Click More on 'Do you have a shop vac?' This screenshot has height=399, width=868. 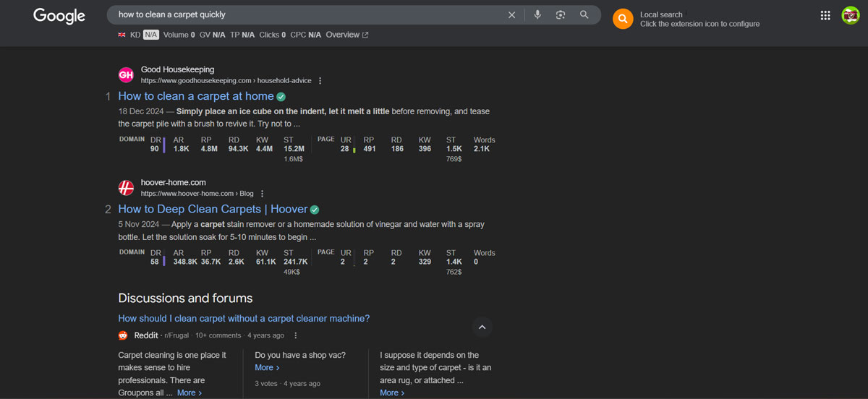tap(267, 367)
